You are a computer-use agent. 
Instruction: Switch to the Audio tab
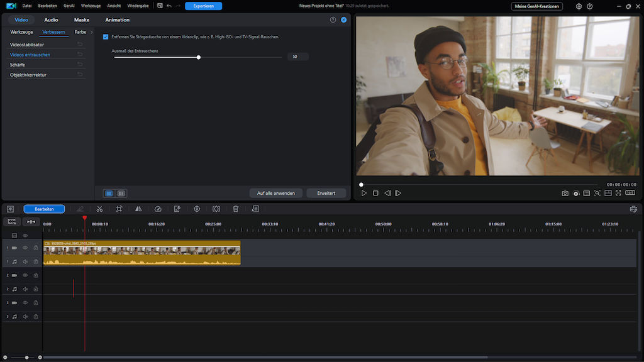click(51, 20)
